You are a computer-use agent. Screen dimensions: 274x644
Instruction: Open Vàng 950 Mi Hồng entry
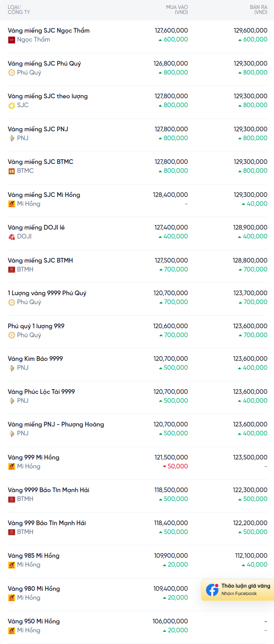34,621
